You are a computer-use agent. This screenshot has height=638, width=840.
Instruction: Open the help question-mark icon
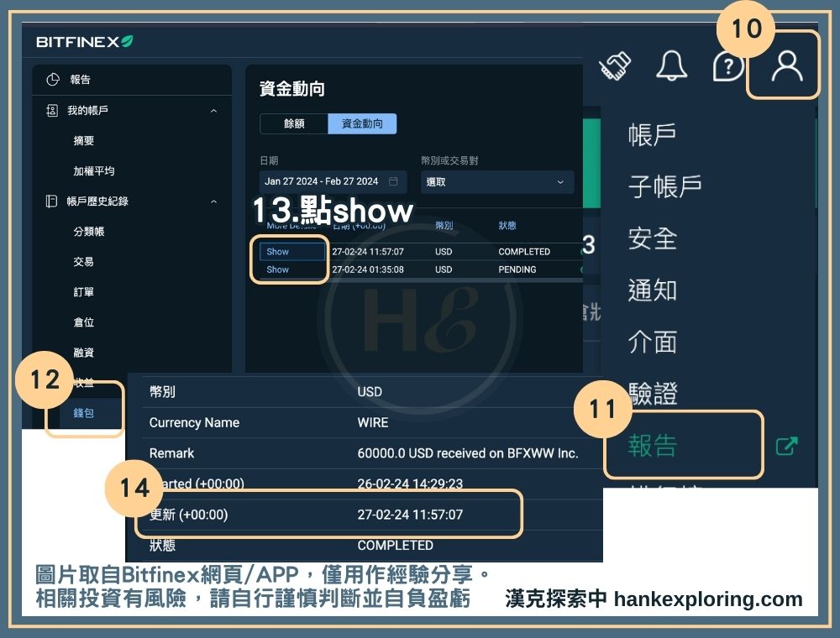click(x=727, y=67)
